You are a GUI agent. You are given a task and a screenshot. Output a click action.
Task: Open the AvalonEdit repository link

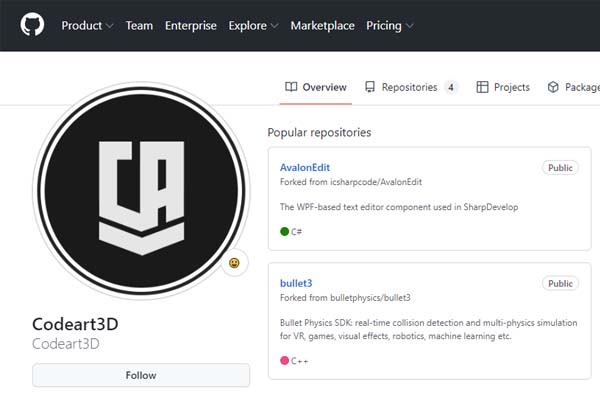[305, 168]
